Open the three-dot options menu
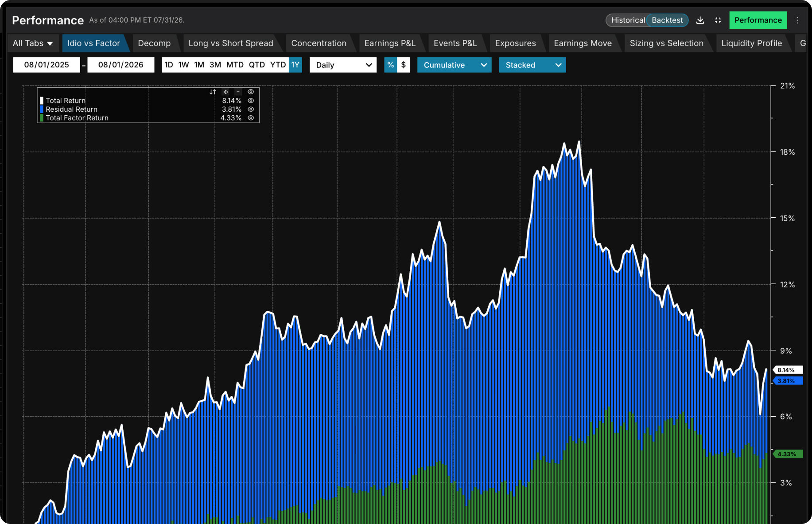This screenshot has height=524, width=812. pos(797,20)
